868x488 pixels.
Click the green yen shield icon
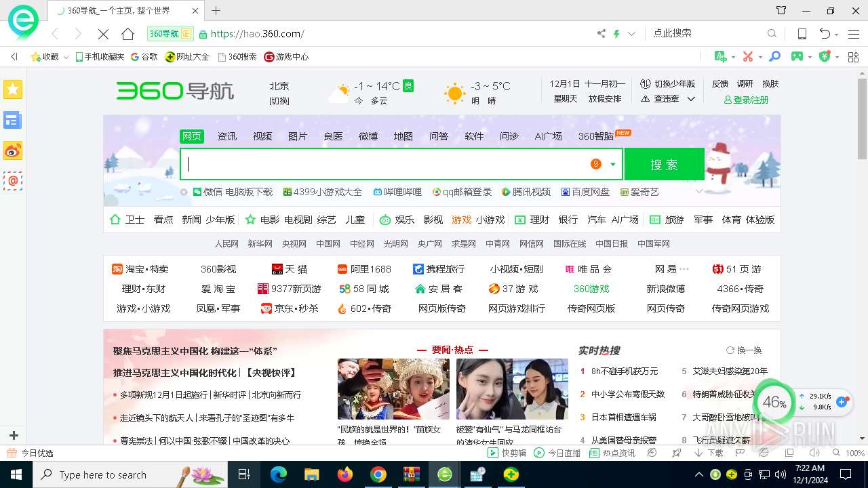[x=825, y=56]
